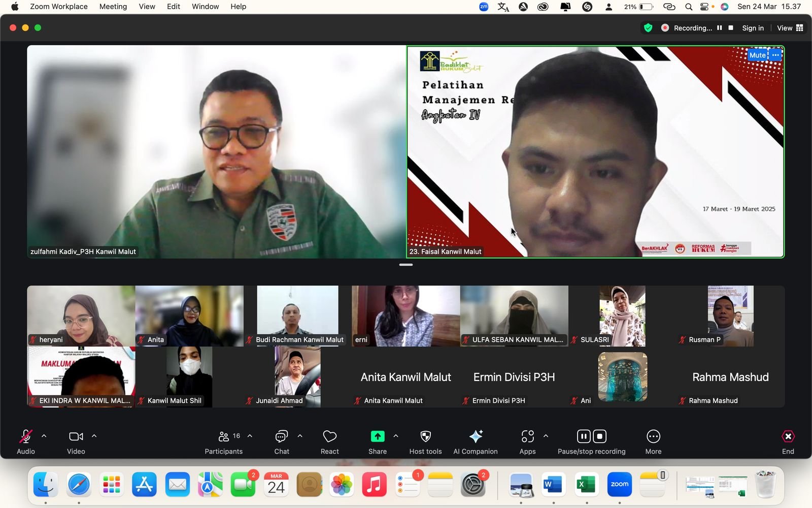The image size is (812, 508).
Task: Open Maps from the dock
Action: 210,484
